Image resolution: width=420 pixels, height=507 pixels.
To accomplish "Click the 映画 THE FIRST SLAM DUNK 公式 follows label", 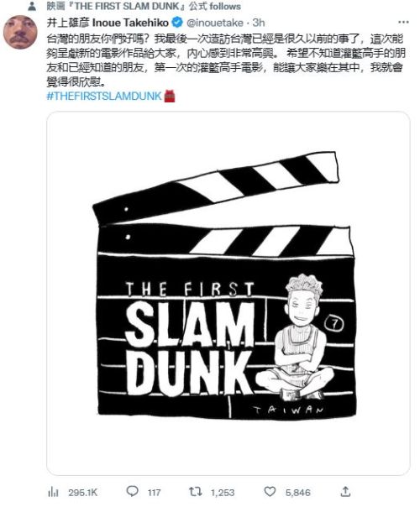I will pos(144,6).
